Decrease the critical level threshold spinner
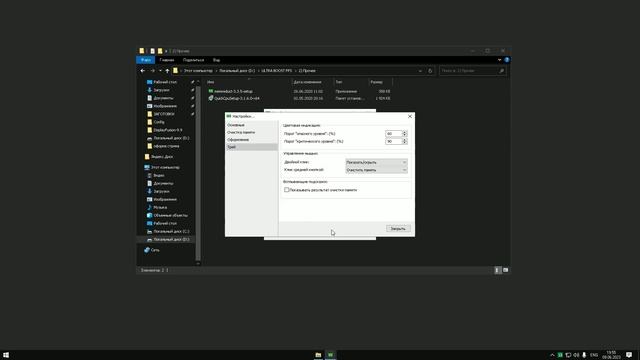 point(404,143)
